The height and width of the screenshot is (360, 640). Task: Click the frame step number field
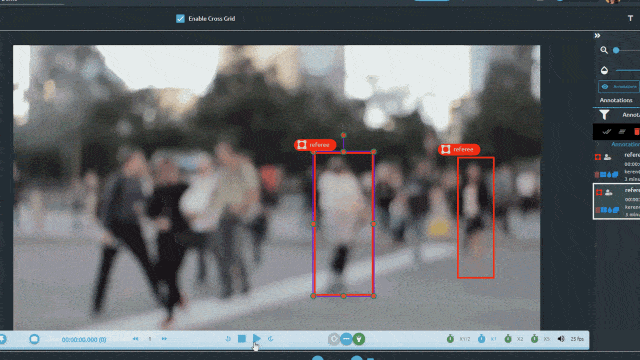point(150,339)
